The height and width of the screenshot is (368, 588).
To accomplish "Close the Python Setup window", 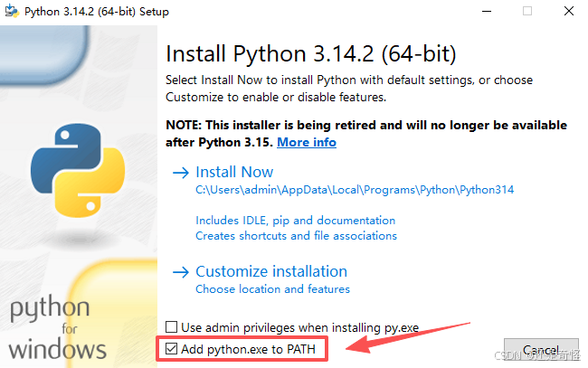I will [x=568, y=11].
